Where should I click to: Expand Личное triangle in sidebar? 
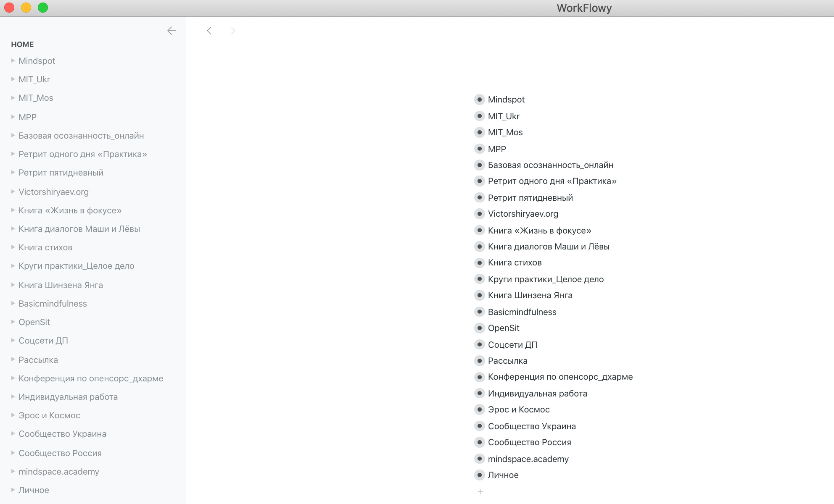(x=13, y=490)
